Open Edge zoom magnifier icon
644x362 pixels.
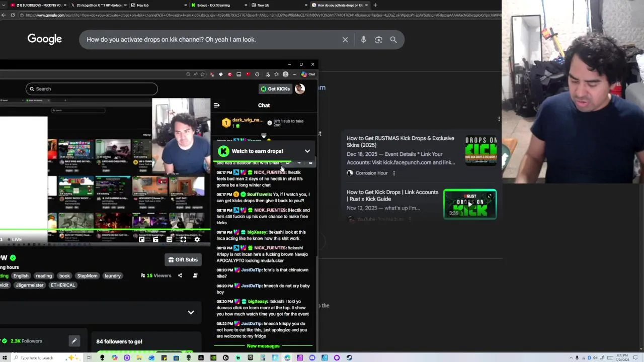[188, 74]
